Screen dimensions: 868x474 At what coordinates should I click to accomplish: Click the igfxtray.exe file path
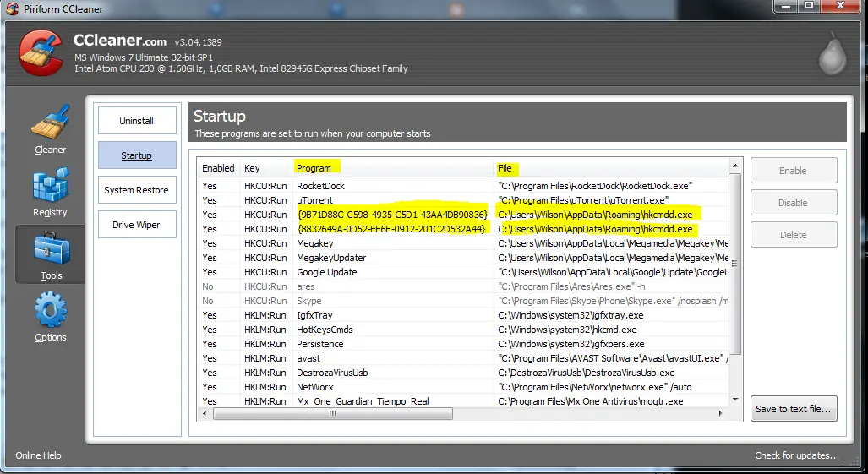pyautogui.click(x=570, y=315)
